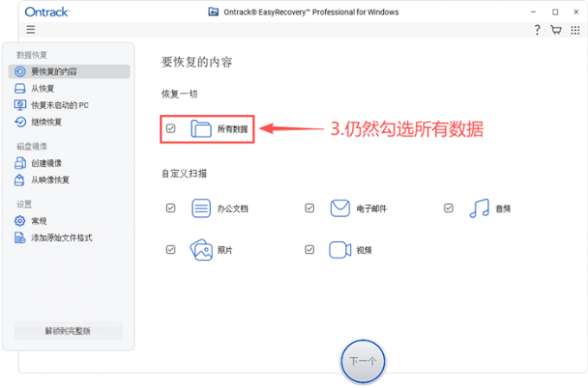The height and width of the screenshot is (388, 588).
Task: Close the EasyRecovery window
Action: tap(576, 12)
